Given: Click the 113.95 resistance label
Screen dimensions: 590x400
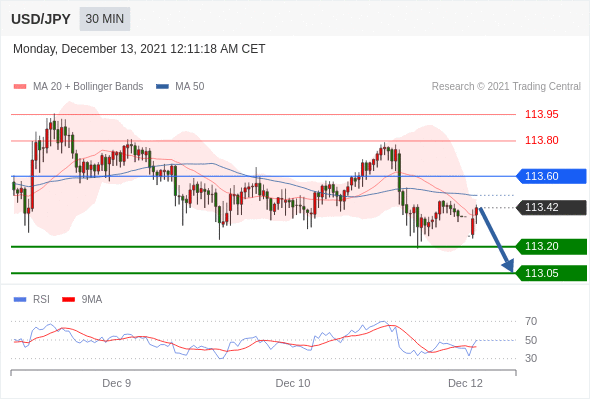Looking at the screenshot, I should coord(541,114).
